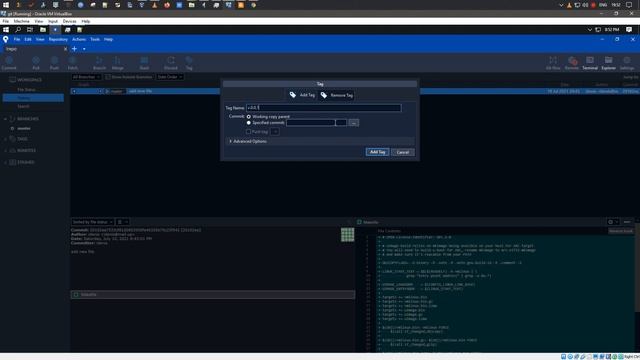The height and width of the screenshot is (360, 640).
Task: Open Explorer from the toolbar
Action: [x=609, y=63]
